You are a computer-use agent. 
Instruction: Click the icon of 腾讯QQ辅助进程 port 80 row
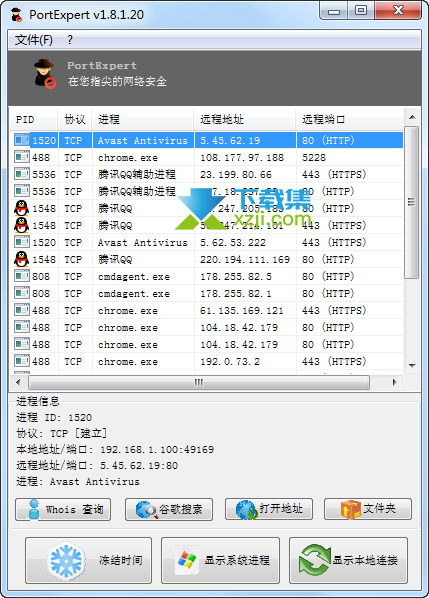(x=22, y=191)
